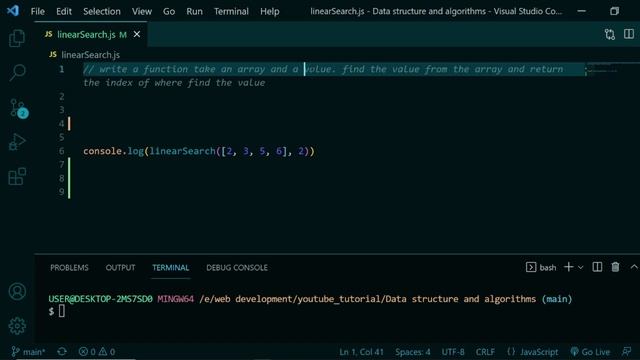Open the Manage gear icon
Image resolution: width=640 pixels, height=360 pixels.
click(x=17, y=326)
